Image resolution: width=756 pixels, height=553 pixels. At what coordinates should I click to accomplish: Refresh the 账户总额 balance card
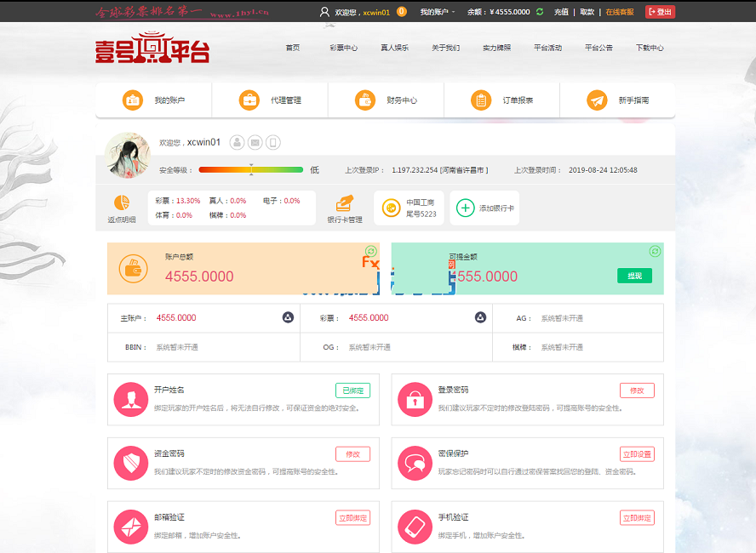(x=370, y=251)
